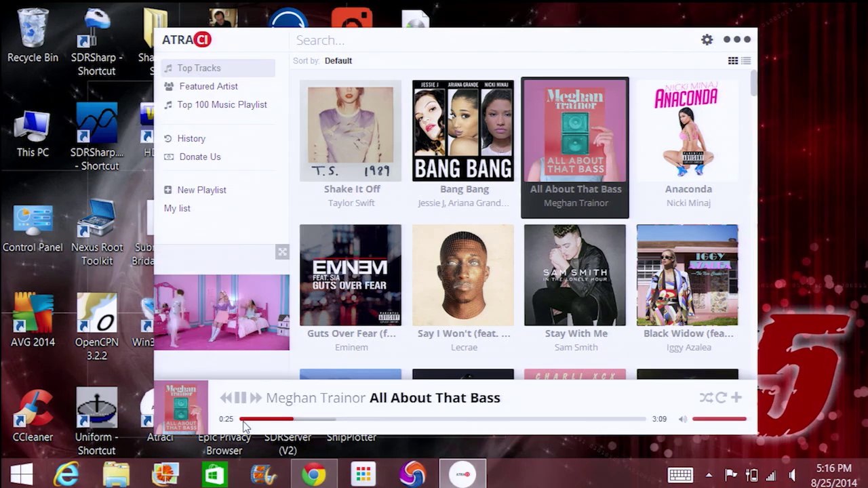The height and width of the screenshot is (488, 868).
Task: Select the All About That Bass track card
Action: [x=575, y=148]
